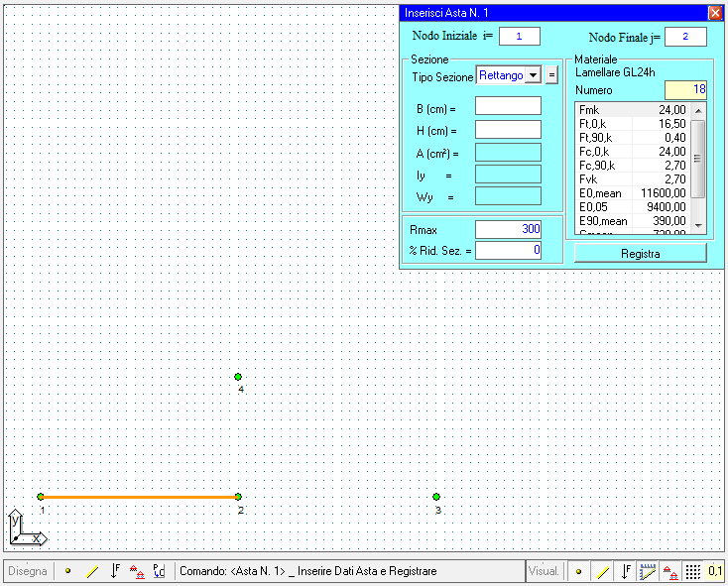This screenshot has width=728, height=586.
Task: Click the material Numero field showing 18
Action: pyautogui.click(x=685, y=90)
